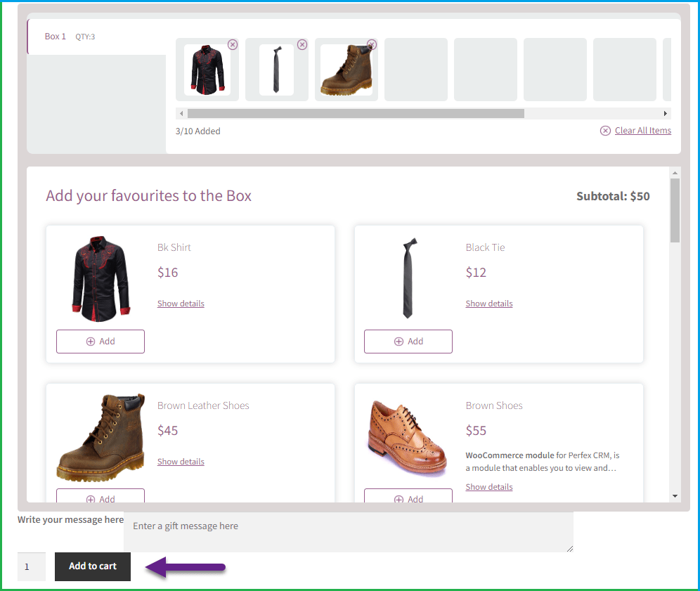
Task: Click the left arrow on the thumbnail scrollbar
Action: click(x=181, y=112)
